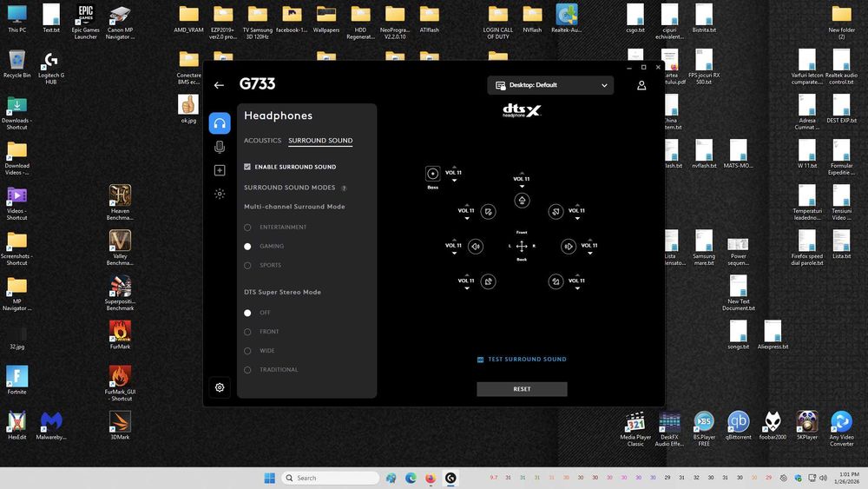868x489 pixels.
Task: Open Logitech G HUB taskbar icon
Action: (450, 478)
